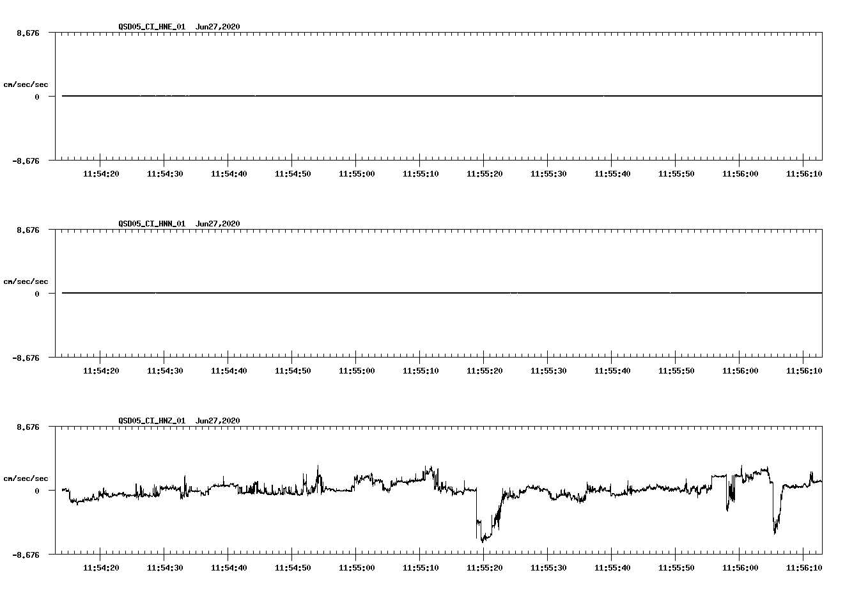Select the Jun27,2020 date on HNE plot
The height and width of the screenshot is (591, 868).
(x=218, y=27)
